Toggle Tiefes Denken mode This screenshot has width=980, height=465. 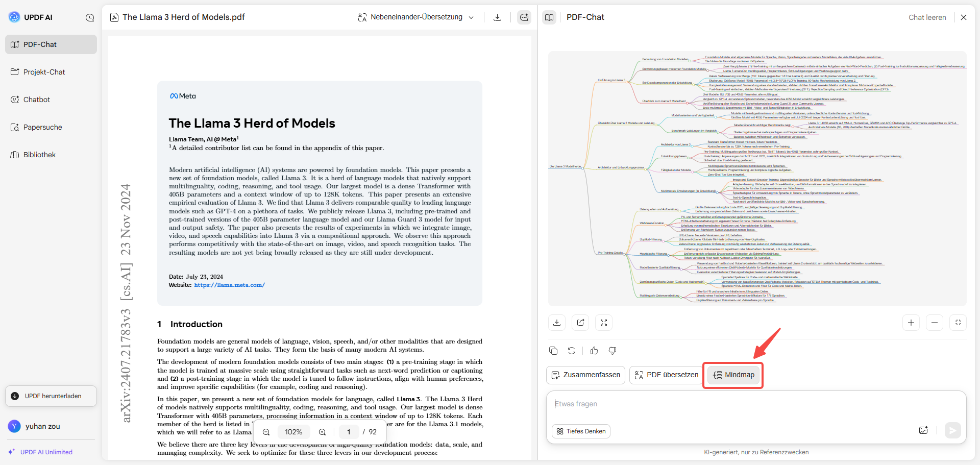click(581, 431)
